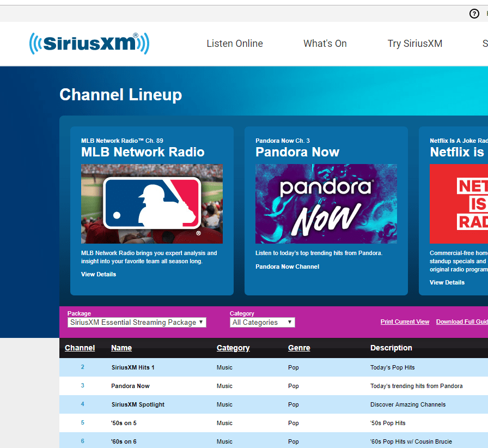Image resolution: width=488 pixels, height=448 pixels.
Task: View Details for Netflix Is A Joke
Action: [447, 282]
